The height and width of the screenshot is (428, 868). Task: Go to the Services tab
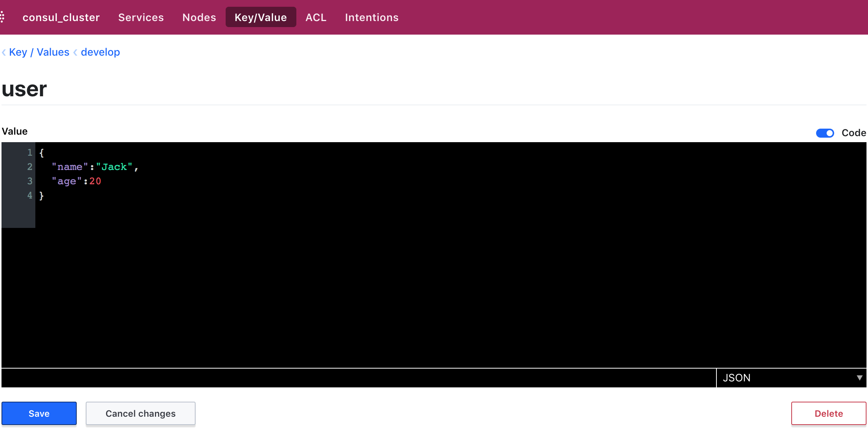[x=141, y=17]
